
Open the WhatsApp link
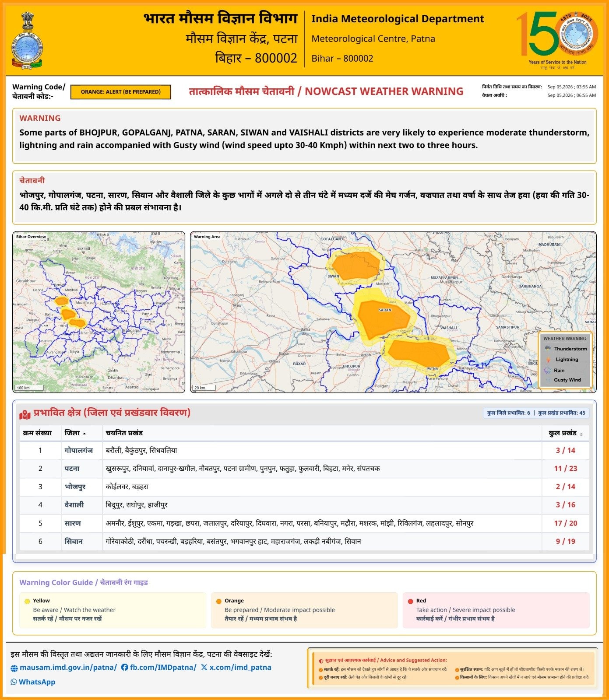pyautogui.click(x=37, y=682)
